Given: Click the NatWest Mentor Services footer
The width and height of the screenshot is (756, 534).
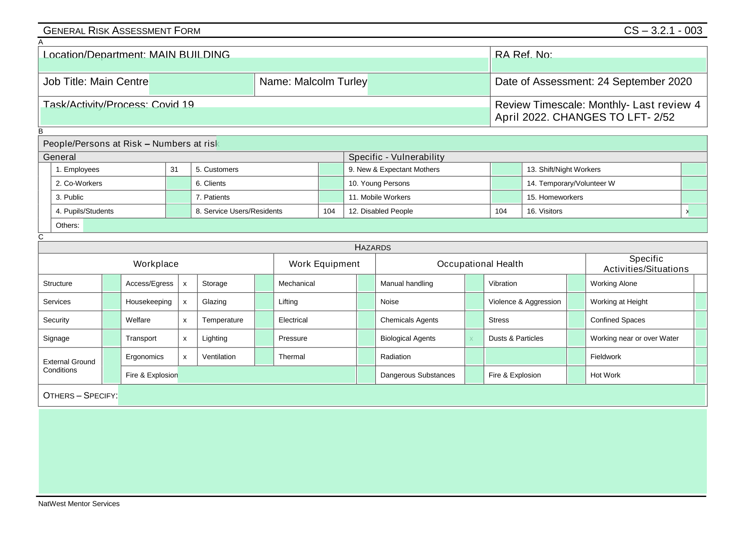Looking at the screenshot, I should 79,504.
